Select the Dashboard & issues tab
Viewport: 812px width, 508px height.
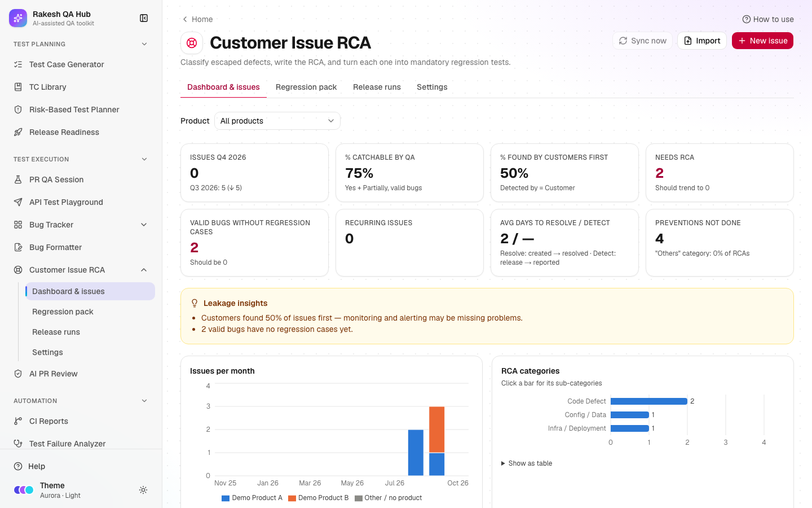[x=223, y=87]
